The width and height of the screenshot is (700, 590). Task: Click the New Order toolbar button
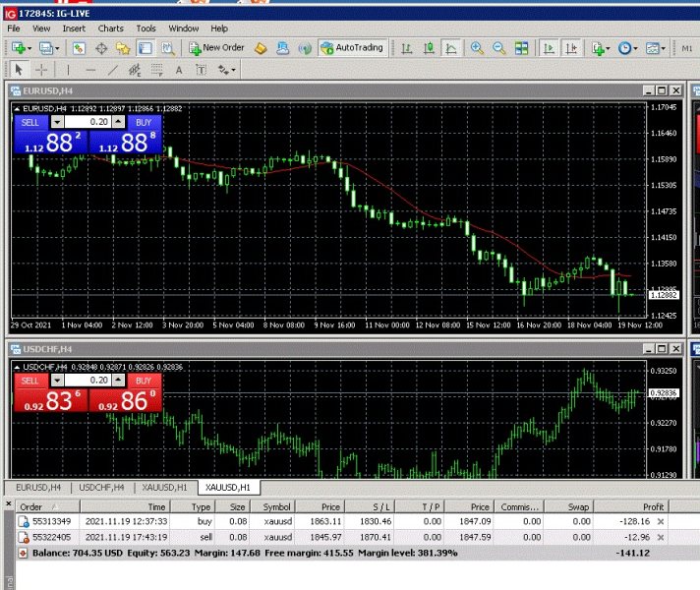pos(216,47)
